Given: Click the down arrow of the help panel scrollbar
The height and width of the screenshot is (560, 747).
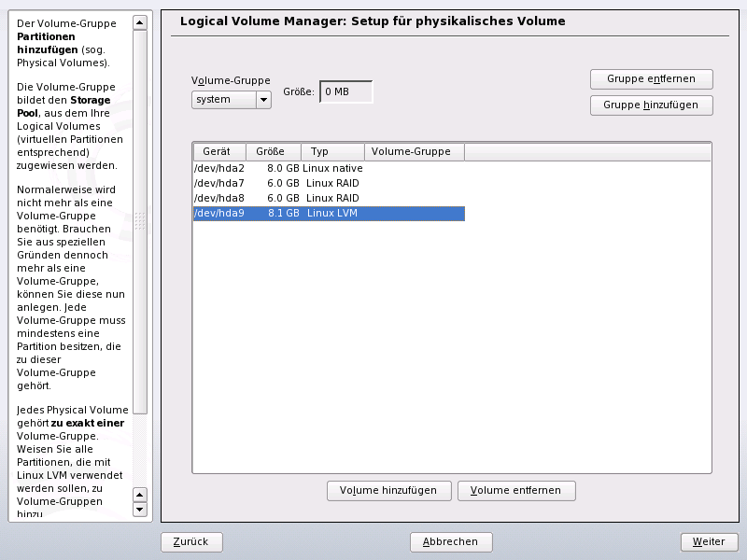Looking at the screenshot, I should coord(141,511).
